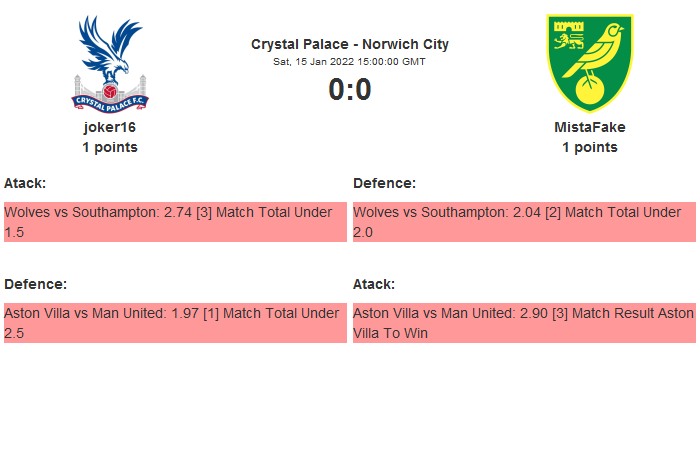The image size is (700, 460).
Task: Select Defence heading above Wolves Under 2.0 bet
Action: click(x=384, y=183)
